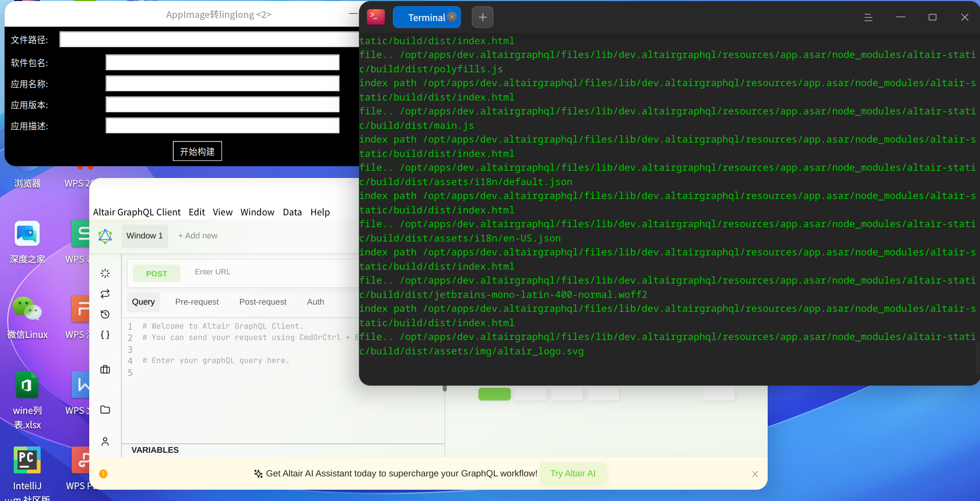
Task: Open the View menu in Altair
Action: pos(223,212)
